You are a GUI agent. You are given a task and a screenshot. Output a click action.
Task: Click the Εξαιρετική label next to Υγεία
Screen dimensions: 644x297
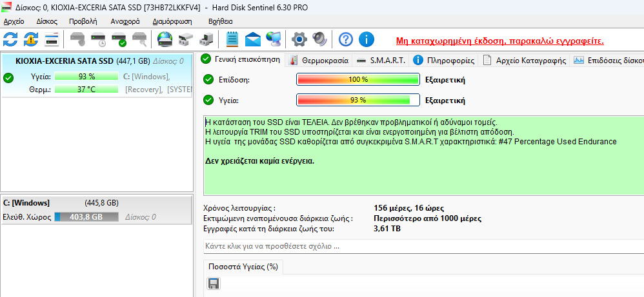(445, 100)
